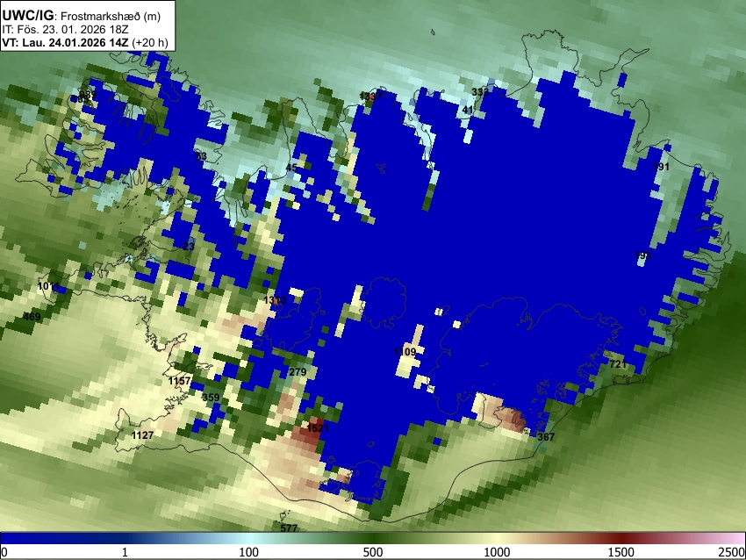Click the map value label 721
746x560 pixels.
click(618, 364)
